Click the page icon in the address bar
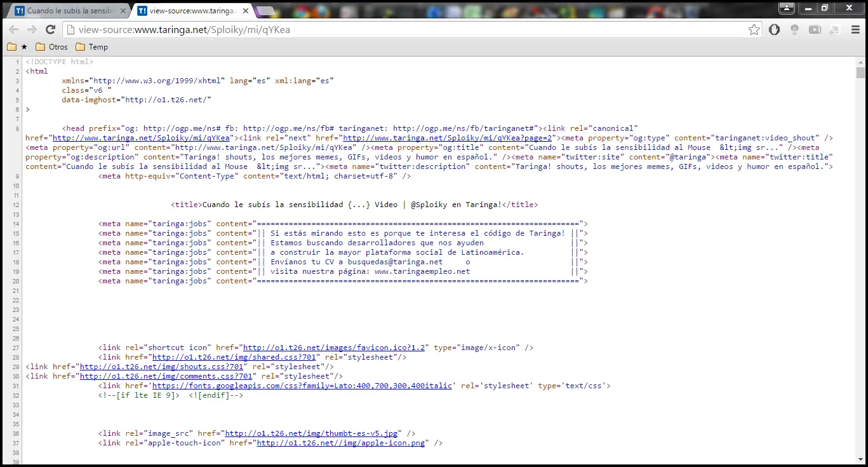Viewport: 868px width, 467px height. (71, 30)
